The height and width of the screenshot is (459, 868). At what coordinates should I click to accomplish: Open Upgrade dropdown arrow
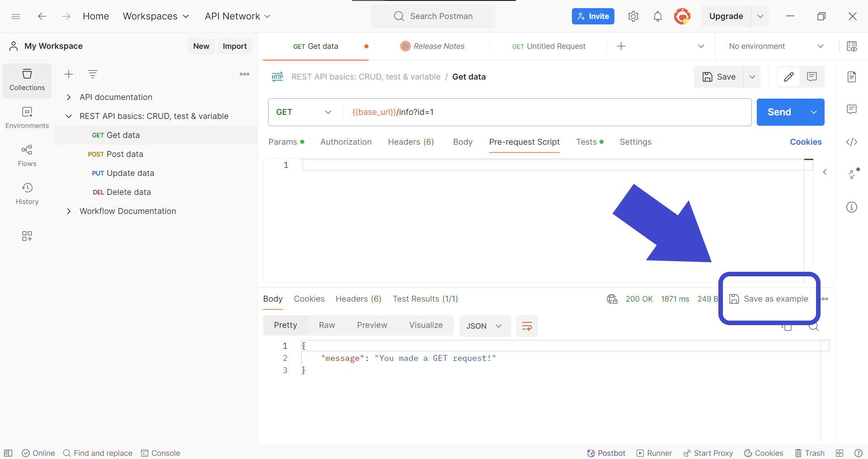760,16
